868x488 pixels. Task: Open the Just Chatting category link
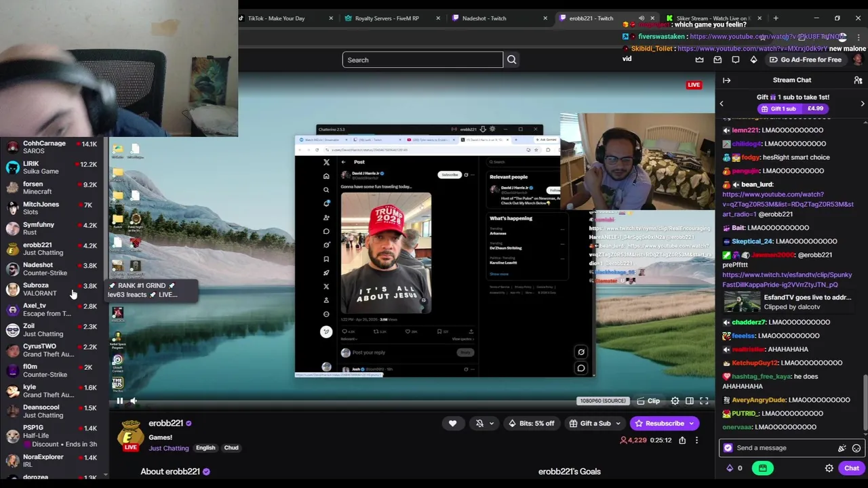(x=169, y=448)
